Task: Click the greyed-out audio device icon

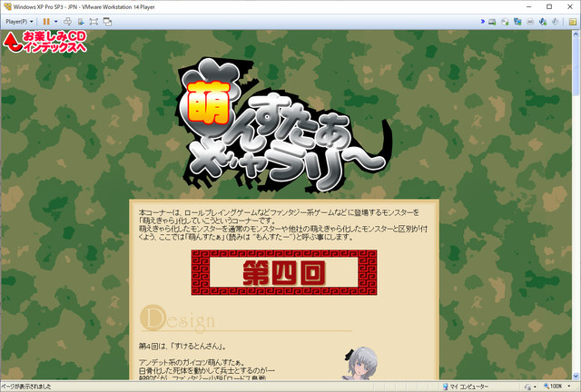Action: pyautogui.click(x=555, y=22)
